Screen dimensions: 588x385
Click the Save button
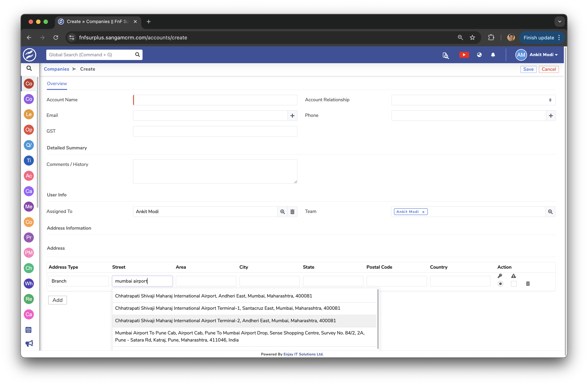[x=528, y=69]
